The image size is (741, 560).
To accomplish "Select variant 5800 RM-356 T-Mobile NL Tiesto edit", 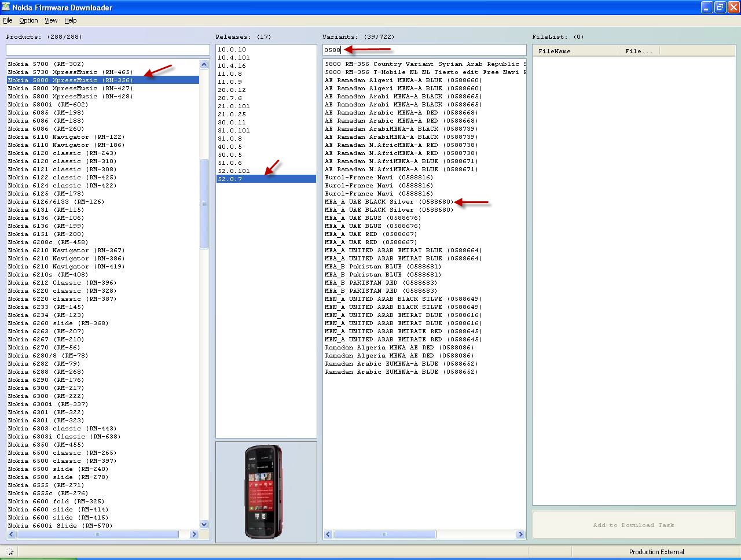I will (425, 72).
